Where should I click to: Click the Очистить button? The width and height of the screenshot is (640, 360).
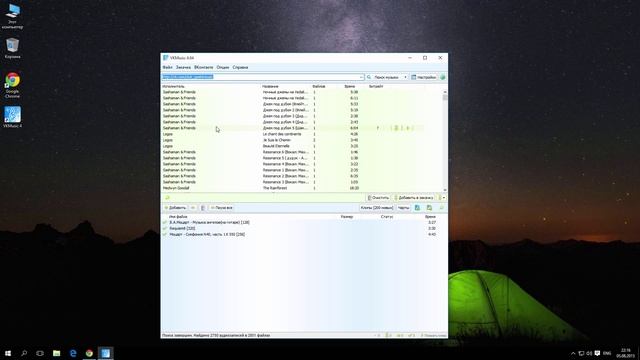click(378, 198)
